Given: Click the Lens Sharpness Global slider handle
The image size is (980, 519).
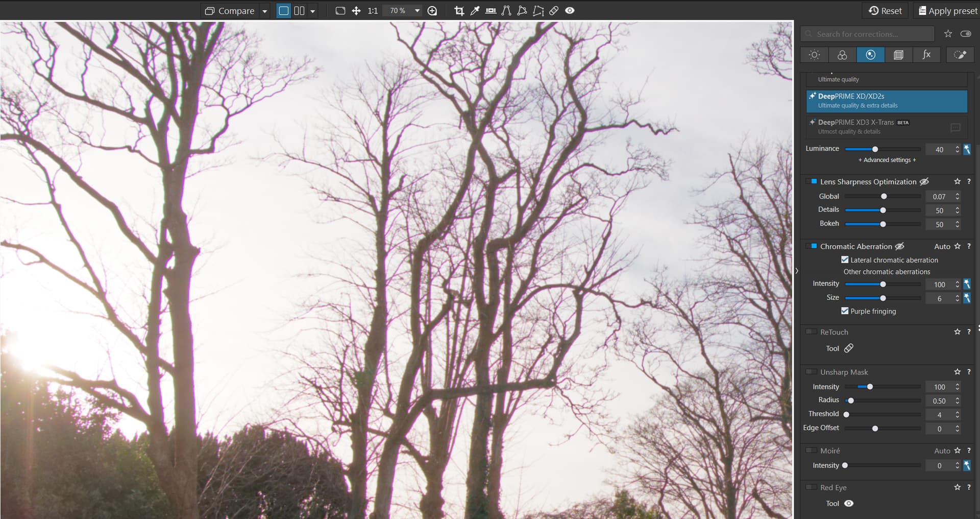Looking at the screenshot, I should pos(884,197).
